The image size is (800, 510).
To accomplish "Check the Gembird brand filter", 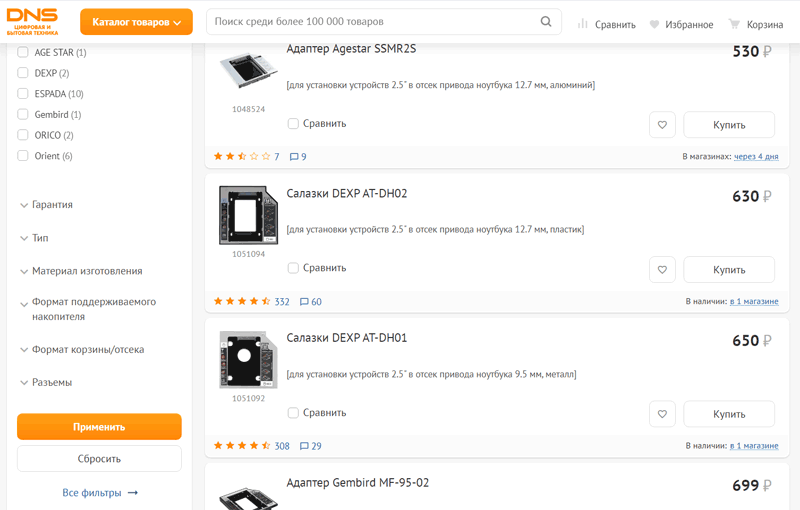I will tap(23, 114).
